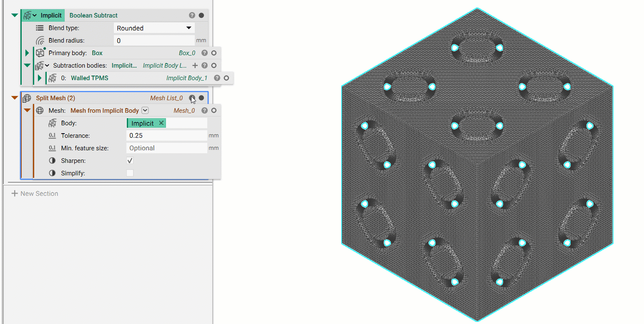
Task: Expand the Primary body Box details
Action: (x=27, y=53)
